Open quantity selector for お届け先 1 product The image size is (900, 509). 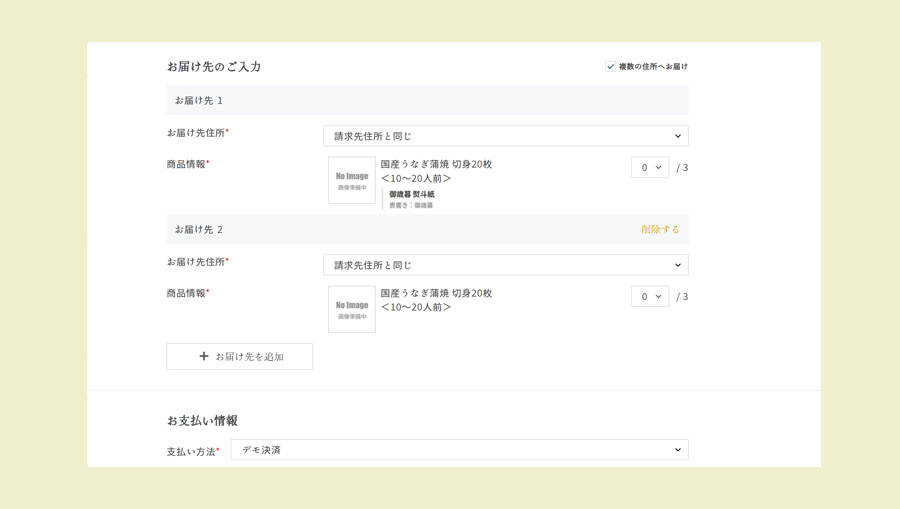tap(650, 168)
